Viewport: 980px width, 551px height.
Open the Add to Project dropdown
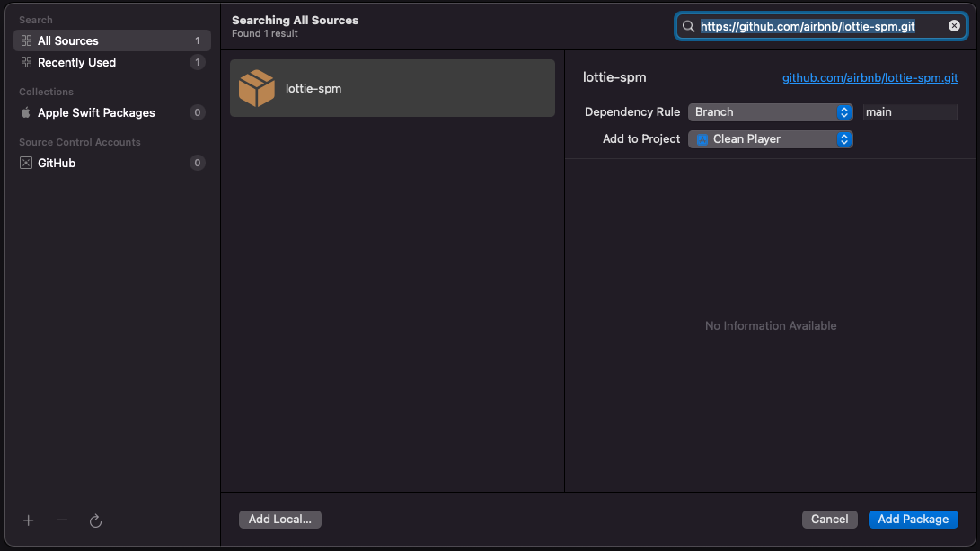click(x=770, y=138)
